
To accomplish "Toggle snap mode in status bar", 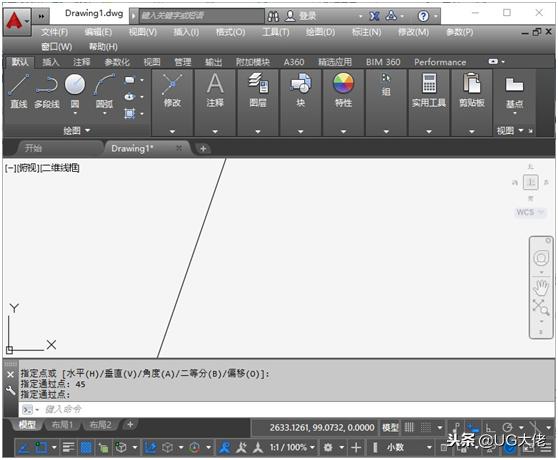I will coord(426,427).
